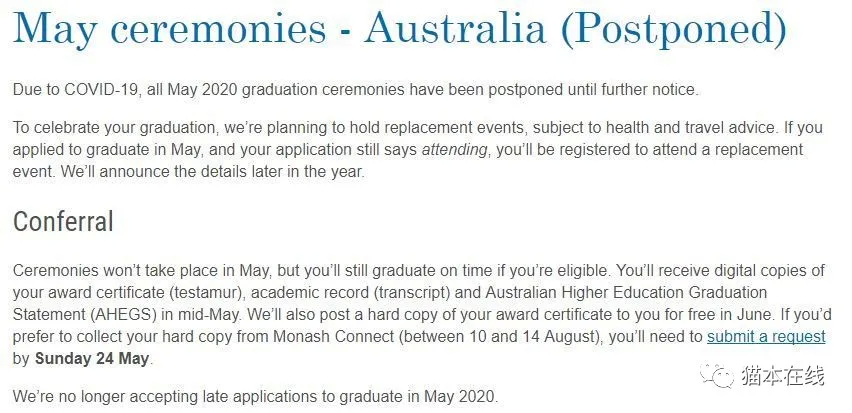Screen dimensions: 852x413
Task: Click the word 'Australia' in the title
Action: coord(455,28)
